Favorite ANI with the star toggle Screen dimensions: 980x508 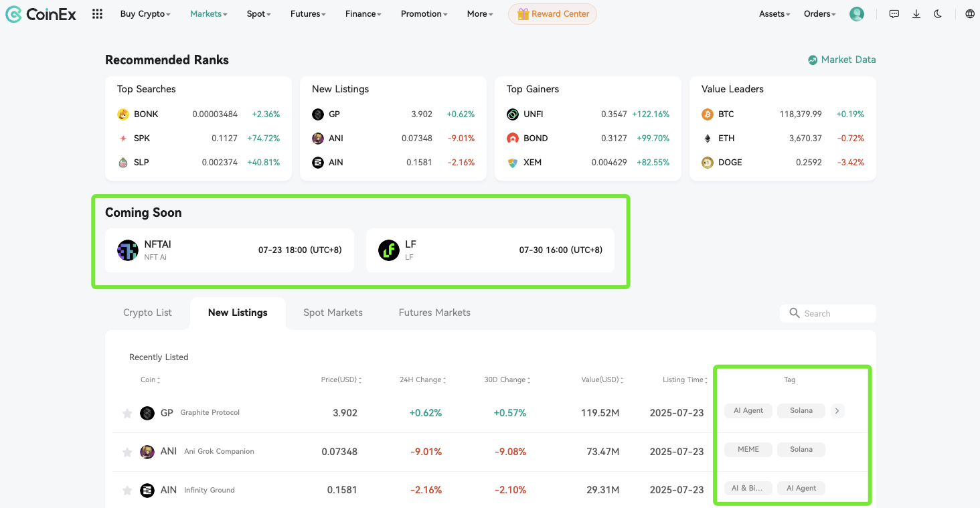click(127, 452)
